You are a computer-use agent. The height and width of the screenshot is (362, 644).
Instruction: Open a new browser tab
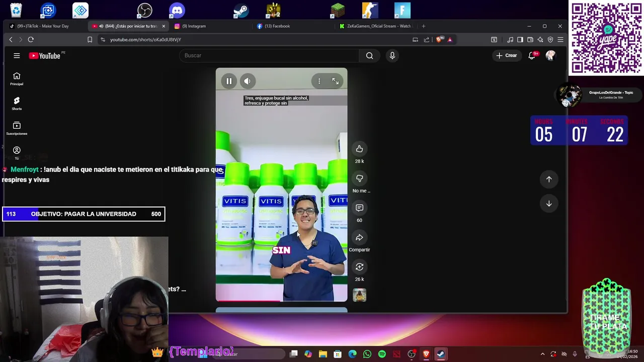[x=424, y=26]
